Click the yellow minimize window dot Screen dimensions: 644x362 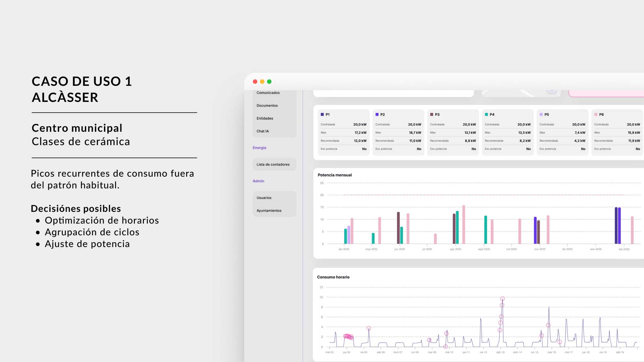click(262, 81)
